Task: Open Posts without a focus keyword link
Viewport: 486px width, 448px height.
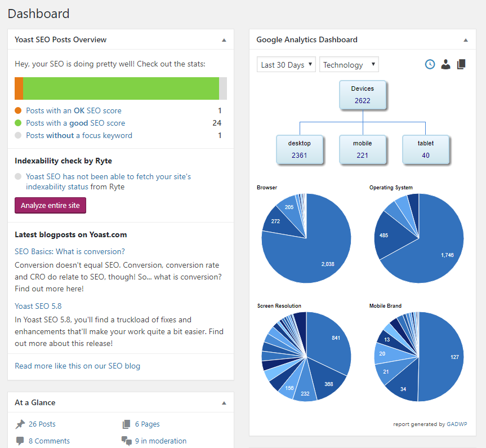Action: click(79, 135)
